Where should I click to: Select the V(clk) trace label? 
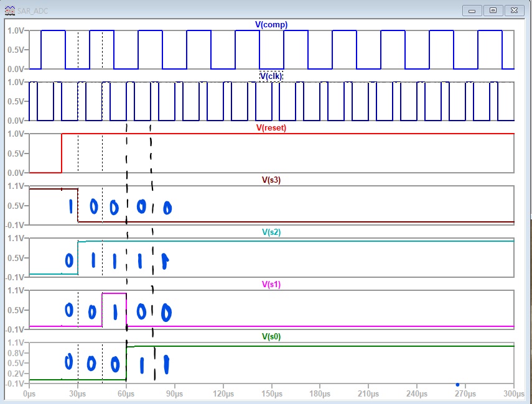coord(271,76)
